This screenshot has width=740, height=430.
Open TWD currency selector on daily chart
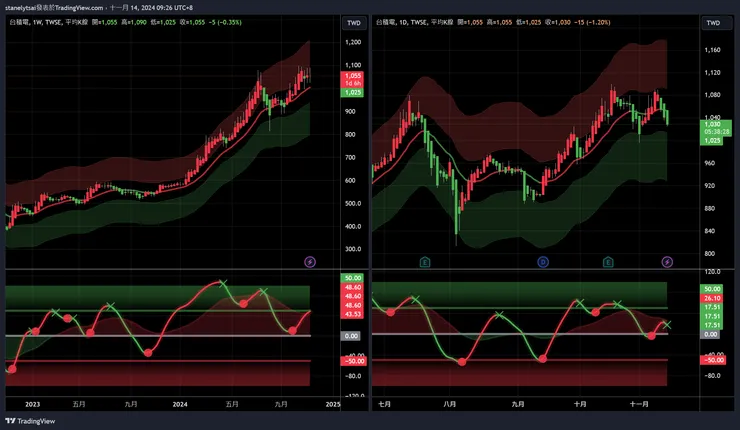point(713,23)
